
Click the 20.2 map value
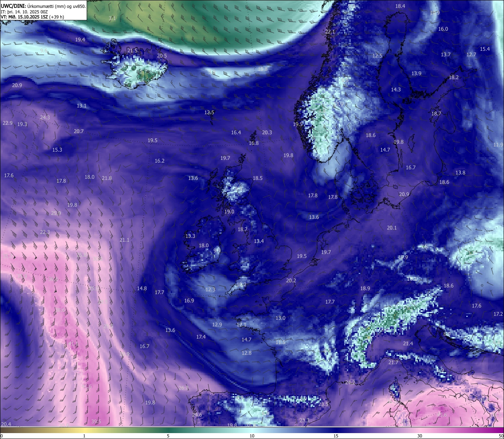pos(291,281)
